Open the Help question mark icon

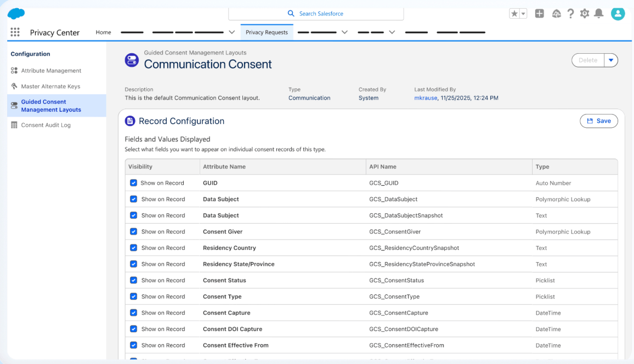pyautogui.click(x=570, y=14)
